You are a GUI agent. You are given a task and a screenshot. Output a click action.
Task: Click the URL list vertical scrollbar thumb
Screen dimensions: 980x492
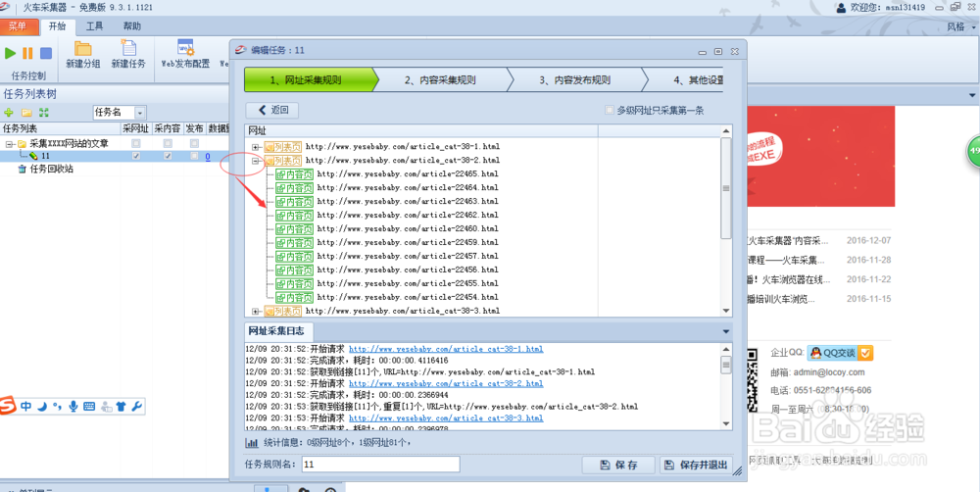[x=725, y=187]
